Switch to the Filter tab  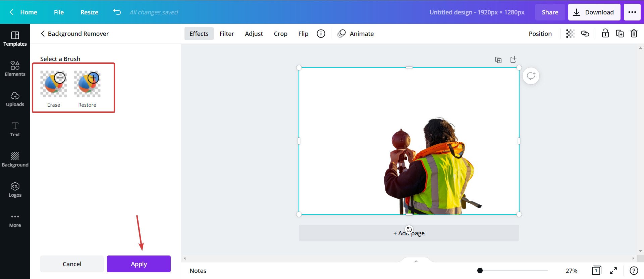click(x=227, y=34)
